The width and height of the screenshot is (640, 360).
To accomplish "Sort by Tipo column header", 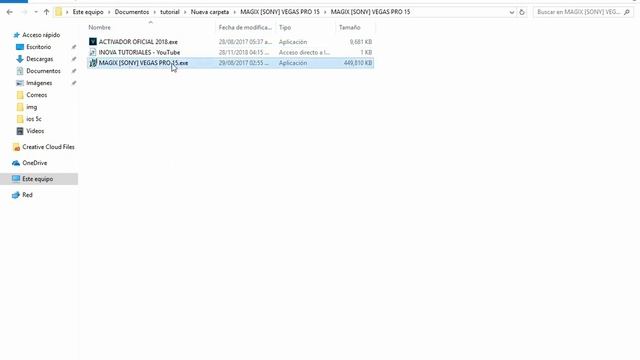I will click(x=285, y=27).
